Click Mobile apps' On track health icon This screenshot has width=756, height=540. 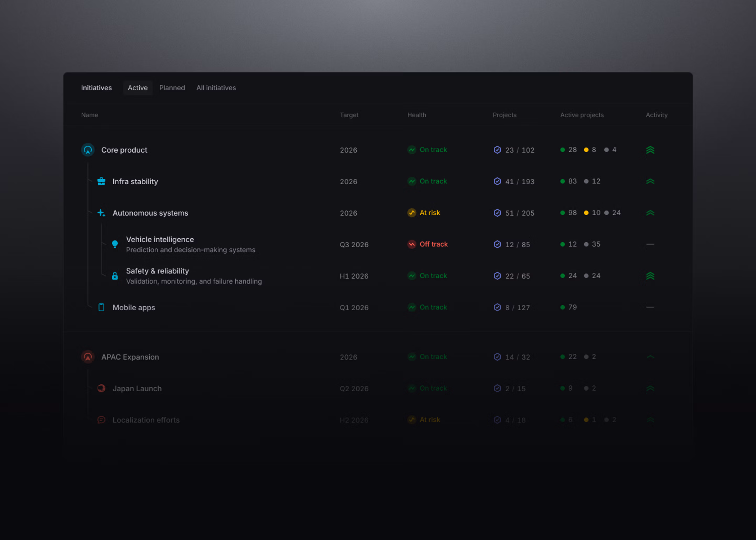pyautogui.click(x=412, y=307)
